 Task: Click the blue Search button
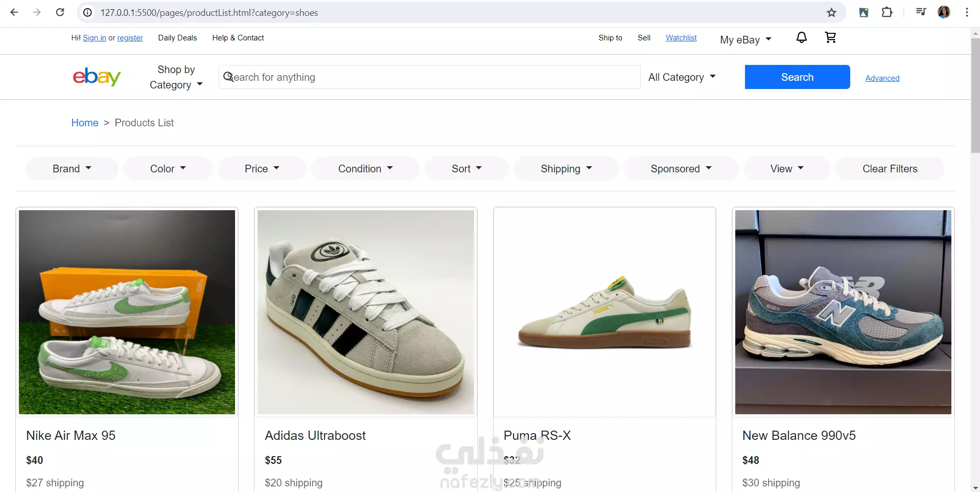coord(797,77)
